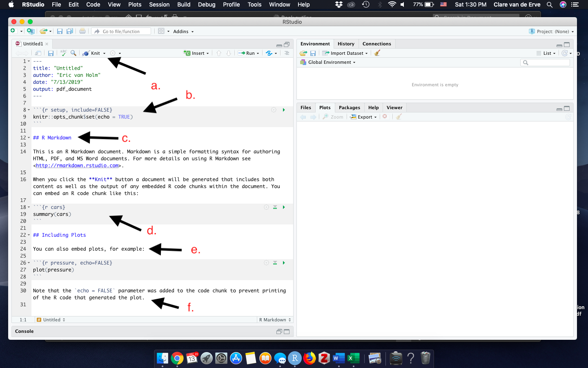Open the Global Environment dropdown
The height and width of the screenshot is (368, 588).
(x=332, y=62)
